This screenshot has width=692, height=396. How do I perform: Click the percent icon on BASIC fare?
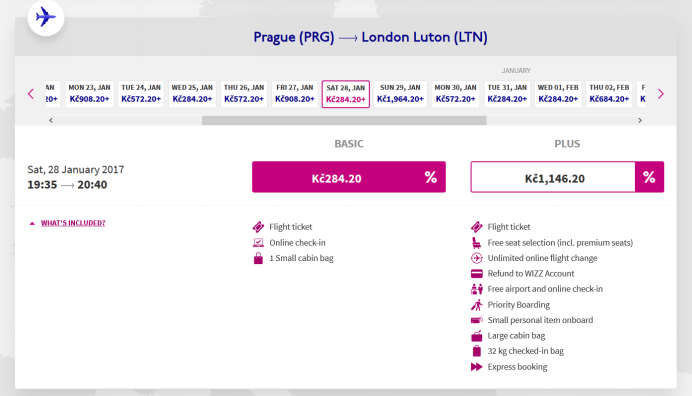tap(430, 177)
